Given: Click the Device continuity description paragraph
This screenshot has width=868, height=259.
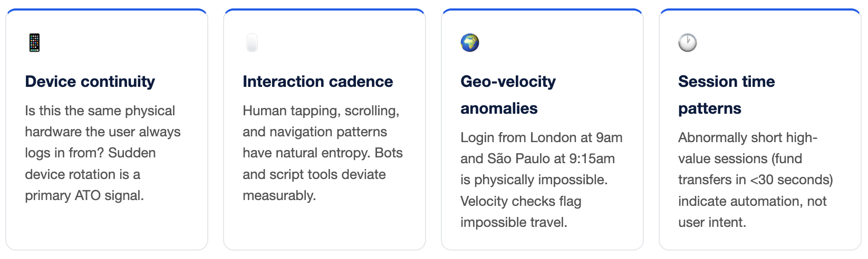Looking at the screenshot, I should (x=103, y=153).
